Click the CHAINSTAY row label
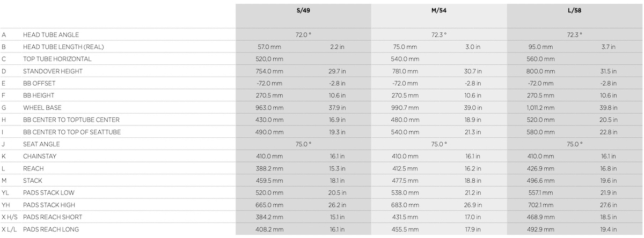The width and height of the screenshot is (644, 238). [x=40, y=157]
